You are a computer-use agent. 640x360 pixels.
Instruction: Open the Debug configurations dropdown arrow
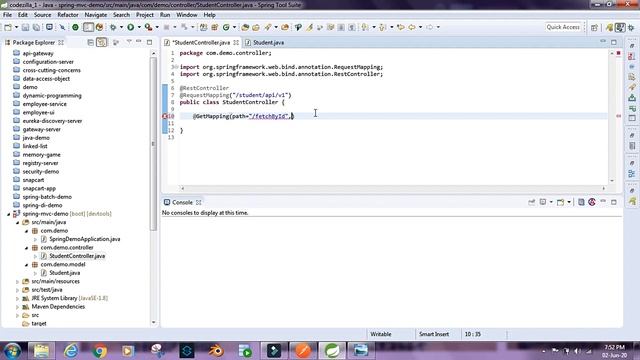(x=121, y=27)
